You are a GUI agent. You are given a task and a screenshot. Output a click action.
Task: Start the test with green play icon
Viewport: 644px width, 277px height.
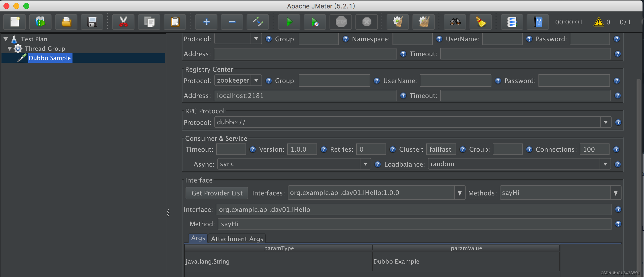coord(289,22)
